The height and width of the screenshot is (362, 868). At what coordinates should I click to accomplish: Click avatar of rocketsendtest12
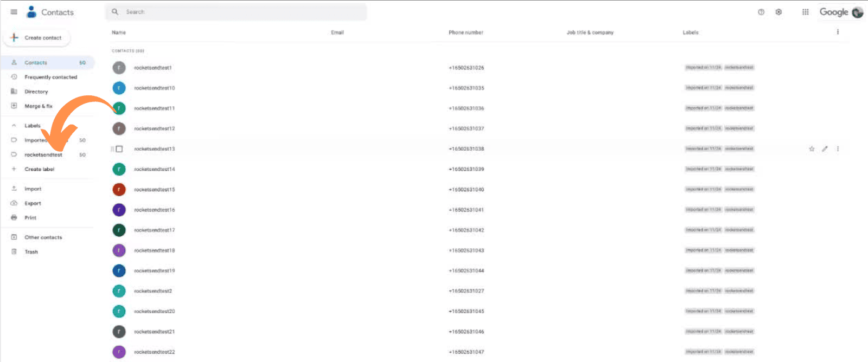pos(119,128)
